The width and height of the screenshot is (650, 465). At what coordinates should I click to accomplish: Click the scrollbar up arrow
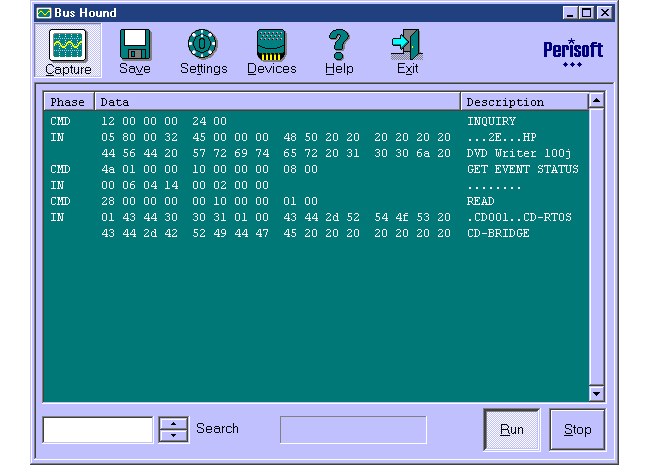pyautogui.click(x=597, y=100)
